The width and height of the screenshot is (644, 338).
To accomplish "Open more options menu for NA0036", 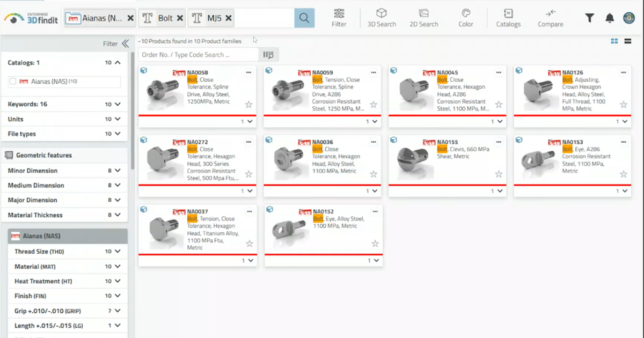I will point(374,142).
